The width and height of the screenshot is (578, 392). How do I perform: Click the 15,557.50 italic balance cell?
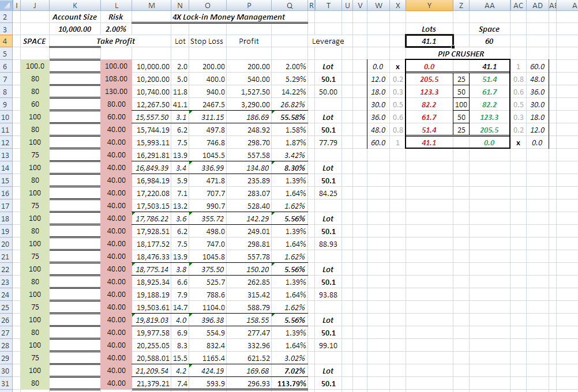tap(152, 117)
